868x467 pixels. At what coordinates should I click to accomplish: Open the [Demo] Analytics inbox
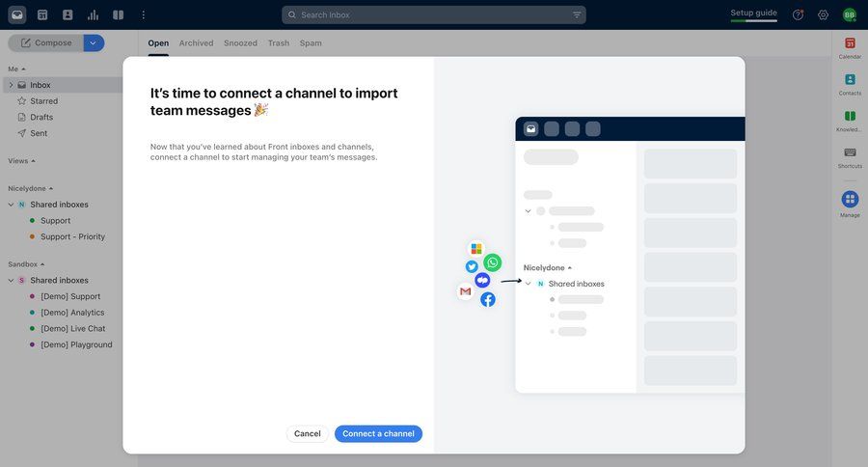(72, 313)
